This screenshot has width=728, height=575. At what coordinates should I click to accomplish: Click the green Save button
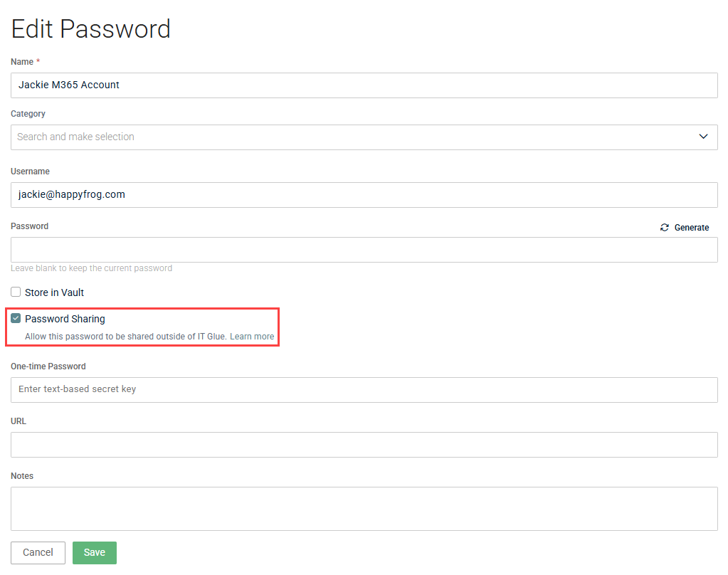tap(94, 553)
